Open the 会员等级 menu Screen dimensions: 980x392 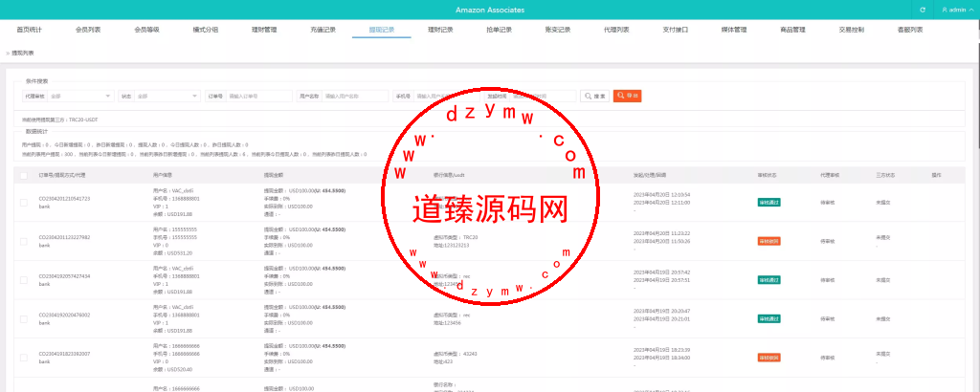pos(146,30)
